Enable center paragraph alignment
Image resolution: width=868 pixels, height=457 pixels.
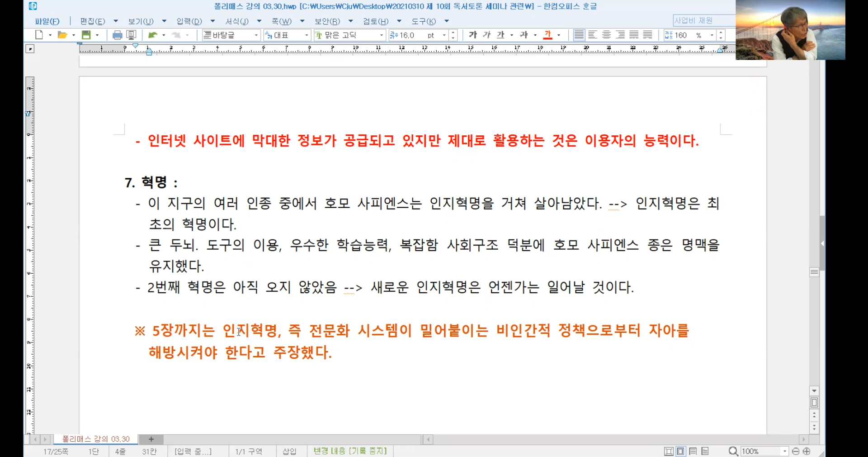coord(607,35)
